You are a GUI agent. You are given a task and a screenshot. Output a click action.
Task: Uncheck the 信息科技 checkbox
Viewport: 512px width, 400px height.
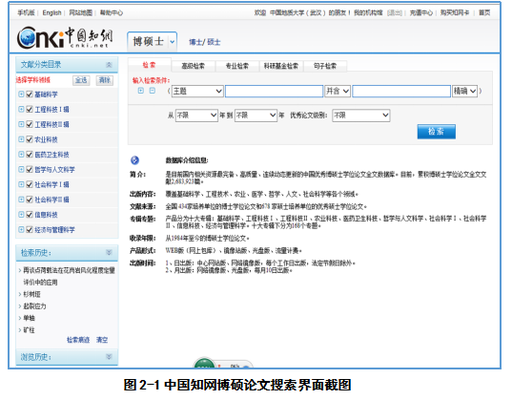[29, 214]
